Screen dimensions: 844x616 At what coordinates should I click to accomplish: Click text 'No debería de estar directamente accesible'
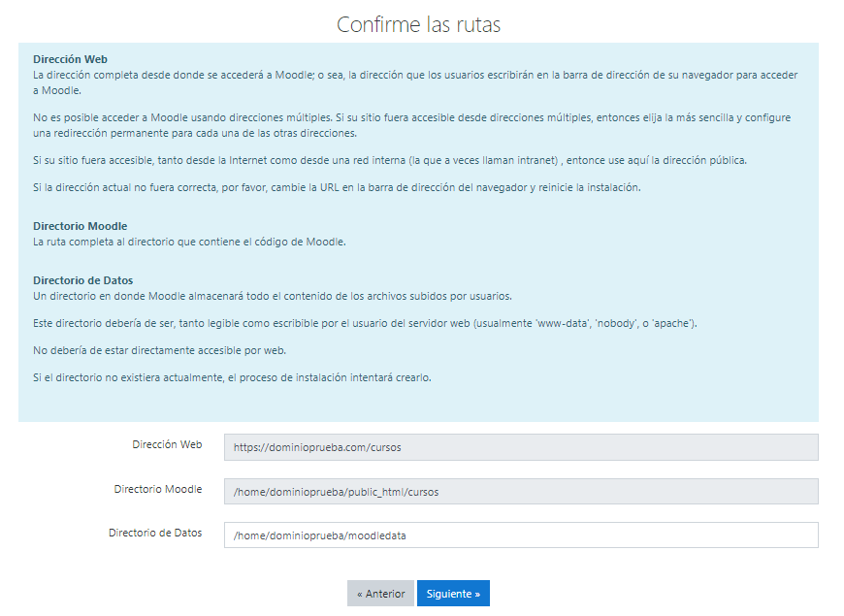[x=137, y=350]
